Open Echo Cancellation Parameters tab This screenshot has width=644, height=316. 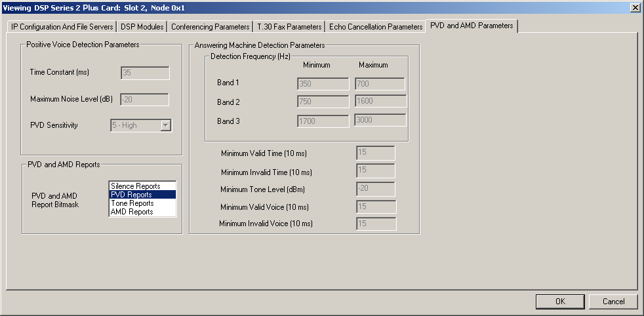pyautogui.click(x=376, y=27)
